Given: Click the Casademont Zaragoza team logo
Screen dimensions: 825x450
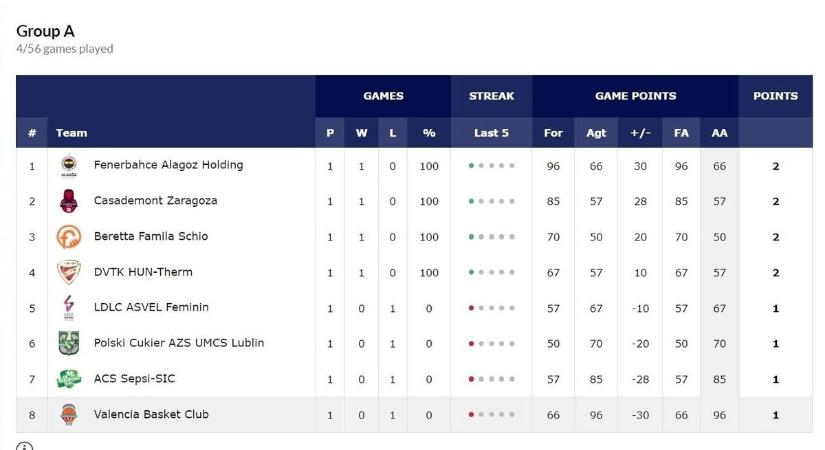Looking at the screenshot, I should coord(69,201).
